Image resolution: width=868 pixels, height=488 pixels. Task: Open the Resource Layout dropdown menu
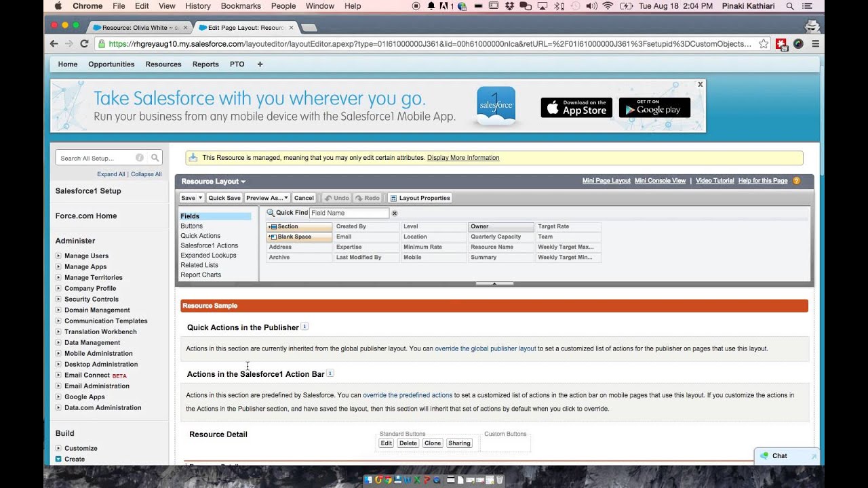(214, 182)
